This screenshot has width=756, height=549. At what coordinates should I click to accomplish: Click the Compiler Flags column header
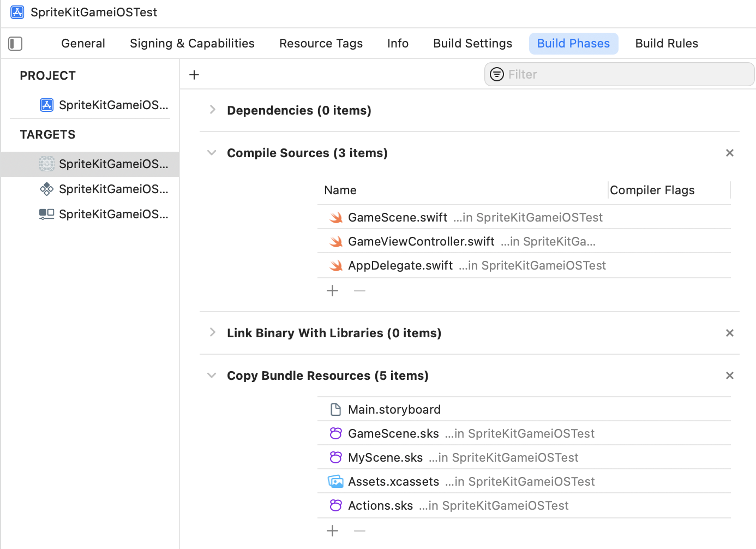pyautogui.click(x=652, y=190)
